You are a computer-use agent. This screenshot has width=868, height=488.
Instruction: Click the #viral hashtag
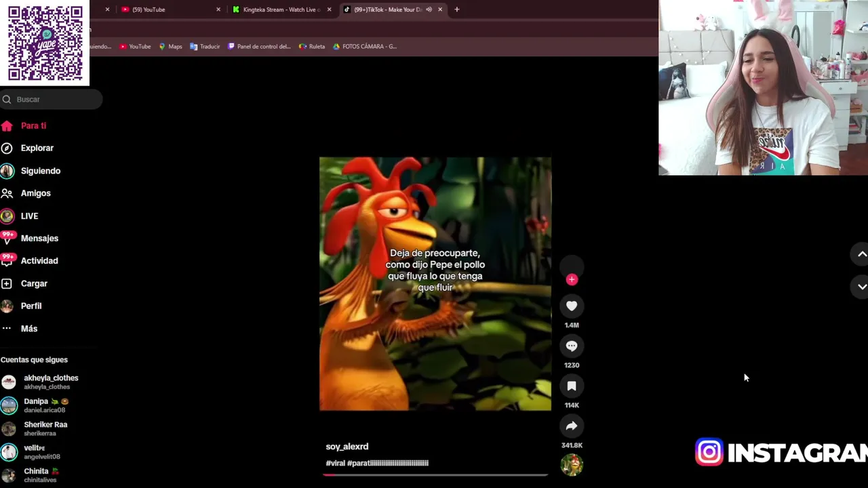point(335,463)
